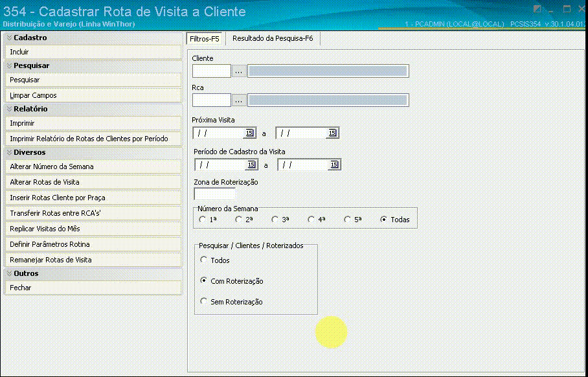Open calendar for Período de Cadastro end date

pyautogui.click(x=335, y=165)
